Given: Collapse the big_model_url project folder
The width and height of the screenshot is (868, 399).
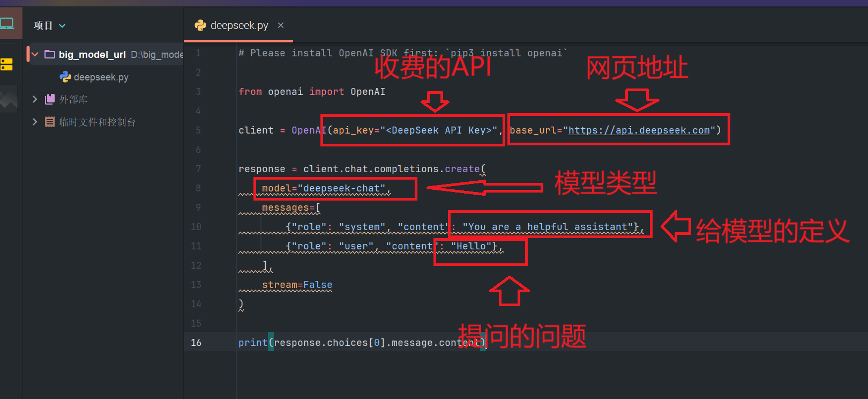Looking at the screenshot, I should click(35, 54).
